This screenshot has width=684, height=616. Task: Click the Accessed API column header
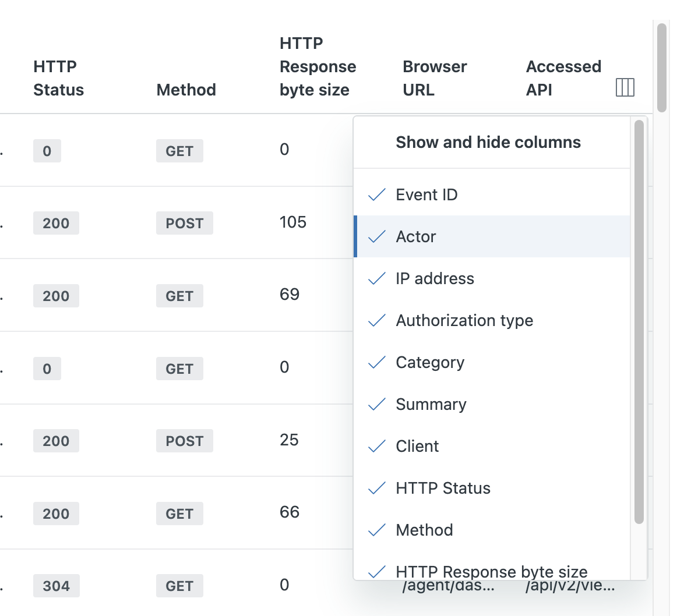[563, 78]
